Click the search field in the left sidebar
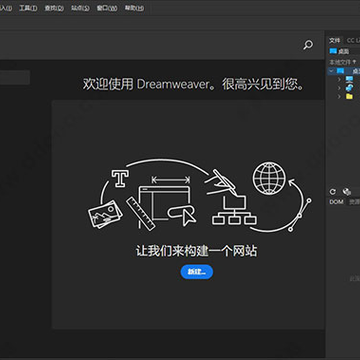The height and width of the screenshot is (360, 360). point(15,77)
